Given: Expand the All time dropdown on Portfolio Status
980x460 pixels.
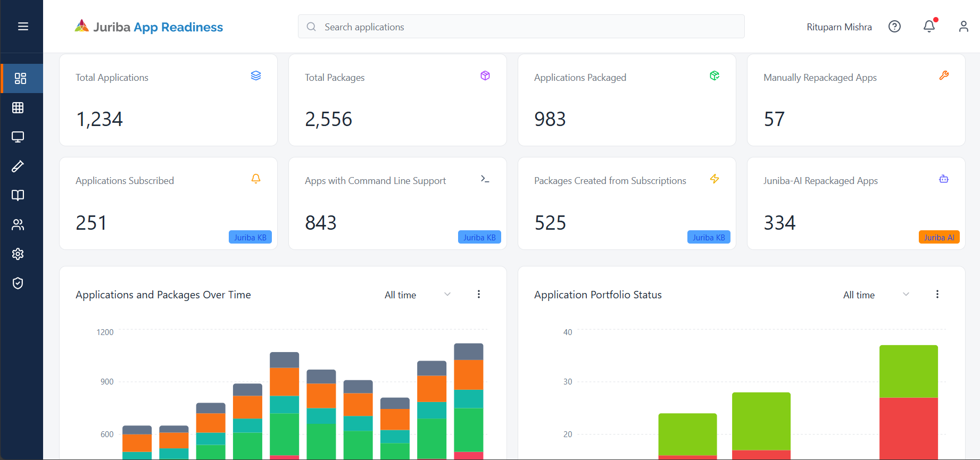Looking at the screenshot, I should tap(876, 295).
